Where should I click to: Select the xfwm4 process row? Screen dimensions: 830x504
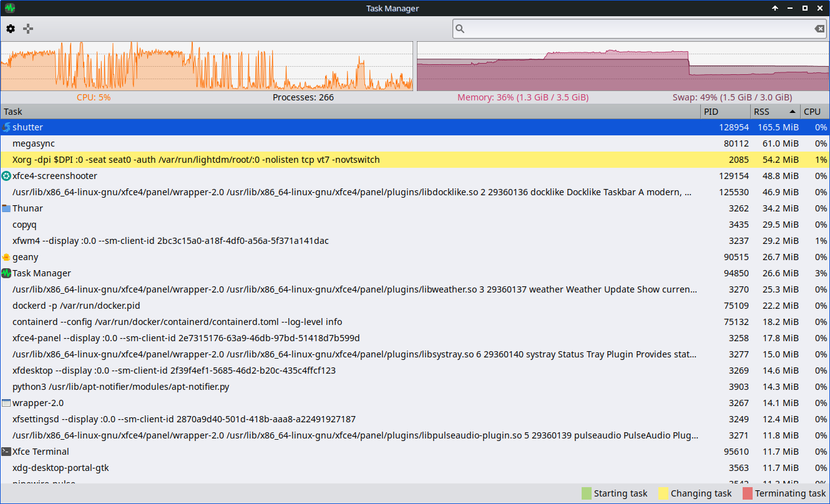pyautogui.click(x=415, y=241)
